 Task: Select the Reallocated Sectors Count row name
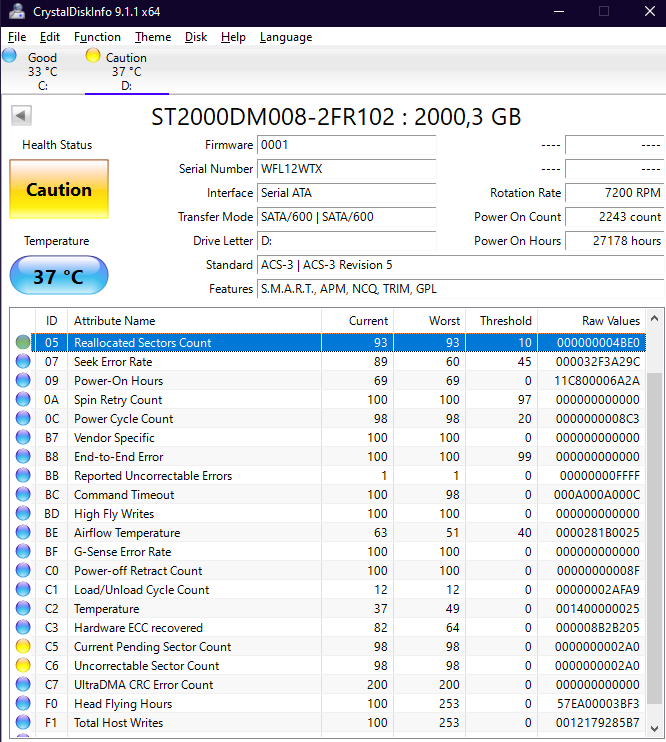142,343
